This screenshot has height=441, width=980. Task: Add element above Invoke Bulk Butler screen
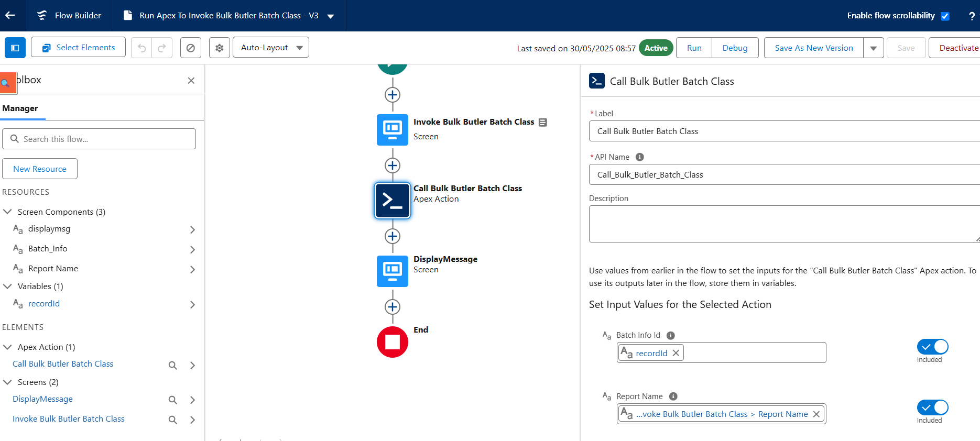[393, 95]
